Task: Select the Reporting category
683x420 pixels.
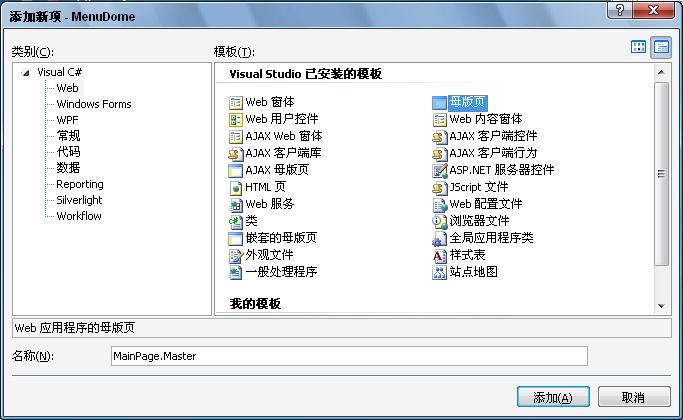Action: [79, 184]
